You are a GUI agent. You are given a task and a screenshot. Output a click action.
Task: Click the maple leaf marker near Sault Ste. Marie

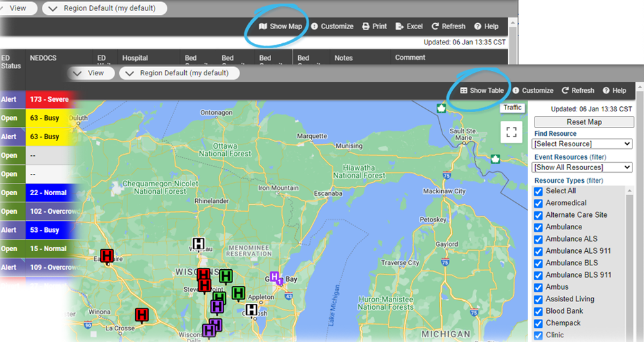tap(495, 159)
